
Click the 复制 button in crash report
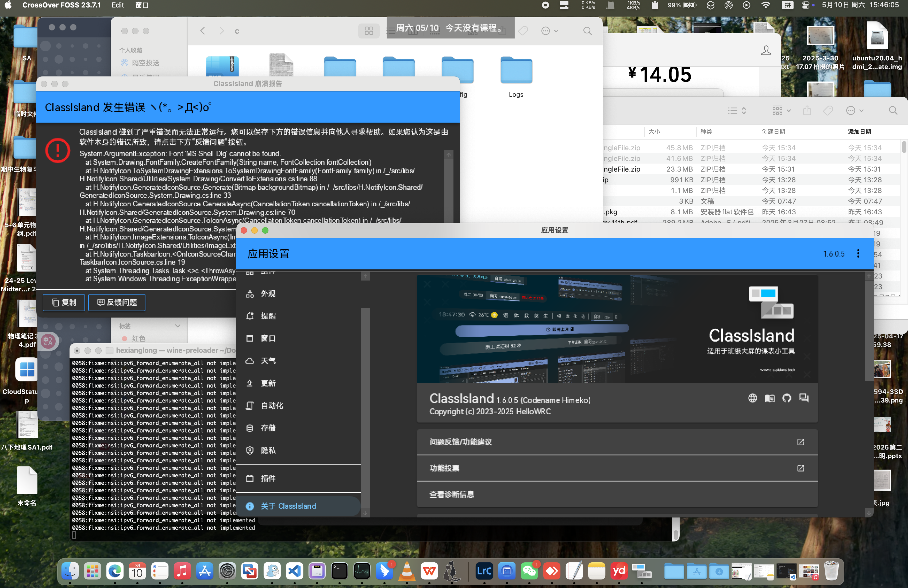pos(64,302)
